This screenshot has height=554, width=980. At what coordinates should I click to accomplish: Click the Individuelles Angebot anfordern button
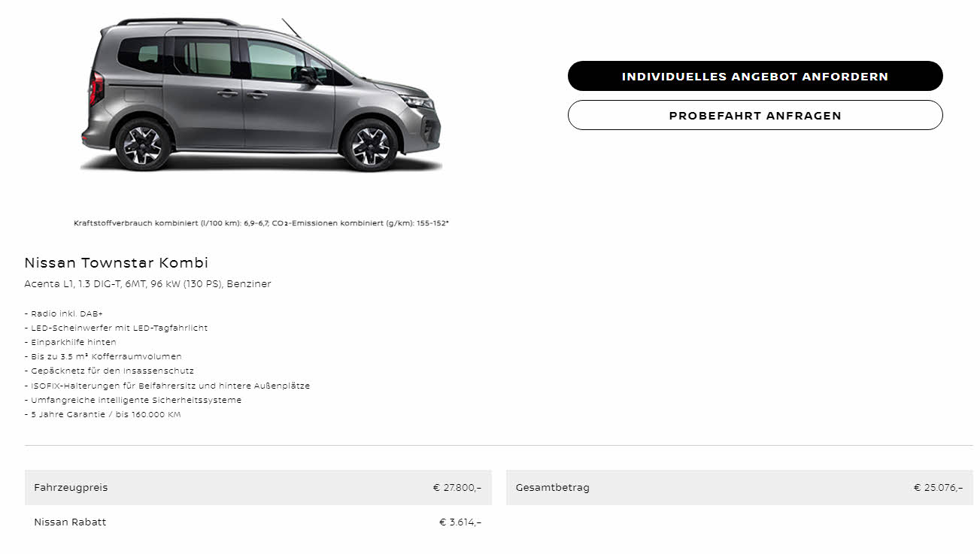point(755,76)
